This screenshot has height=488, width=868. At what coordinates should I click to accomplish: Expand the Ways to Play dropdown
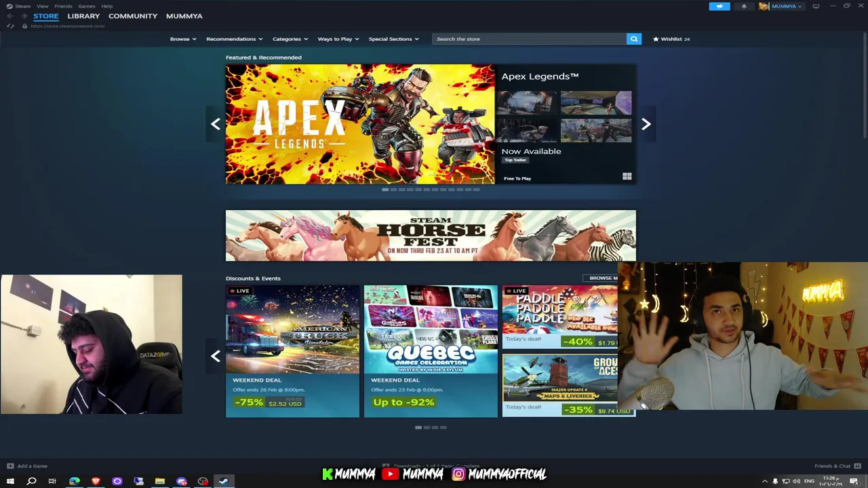click(x=338, y=39)
